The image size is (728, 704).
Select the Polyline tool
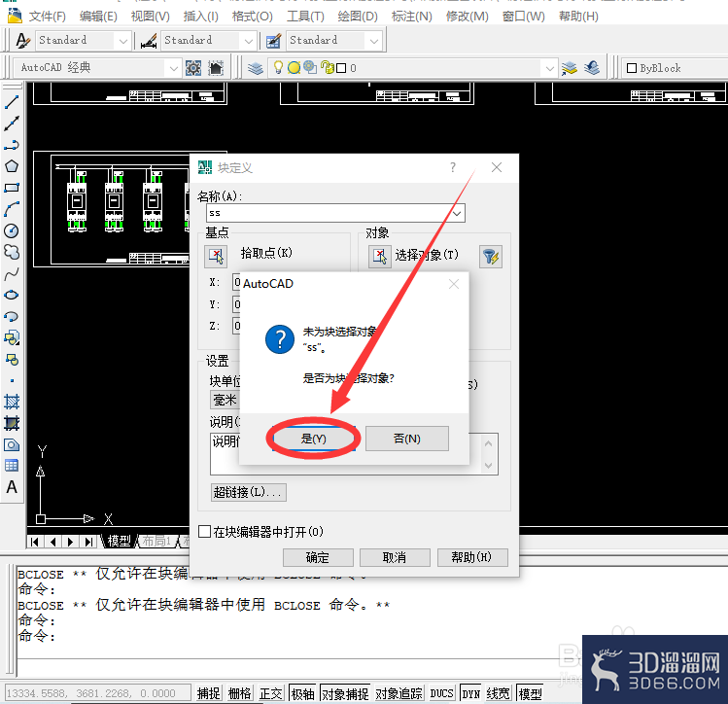[x=11, y=145]
